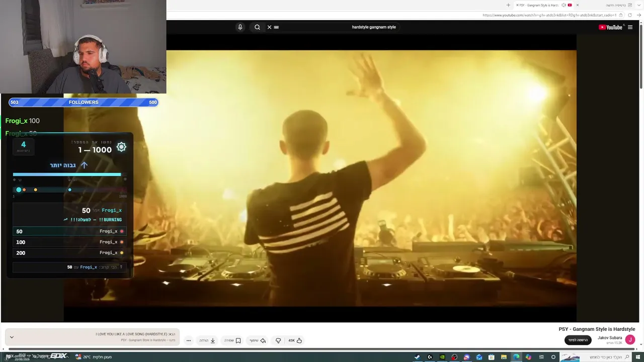Open the Mail app from the taskbar
Screen dimensions: 644x362
(479, 357)
